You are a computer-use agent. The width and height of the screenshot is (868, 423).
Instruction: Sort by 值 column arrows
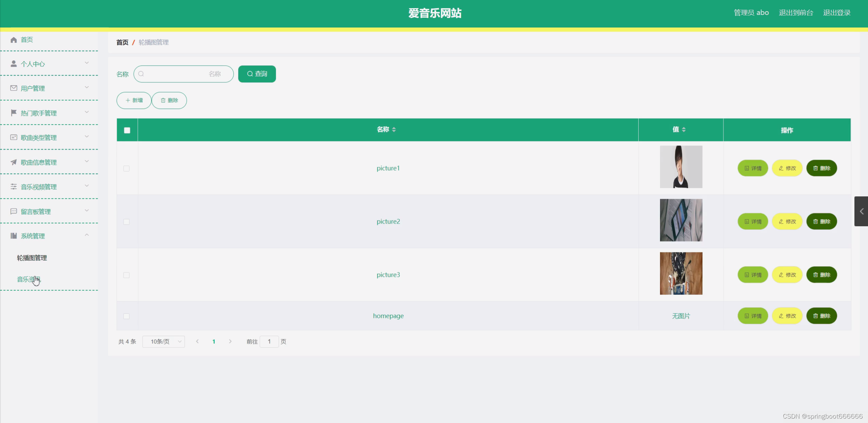click(x=683, y=130)
